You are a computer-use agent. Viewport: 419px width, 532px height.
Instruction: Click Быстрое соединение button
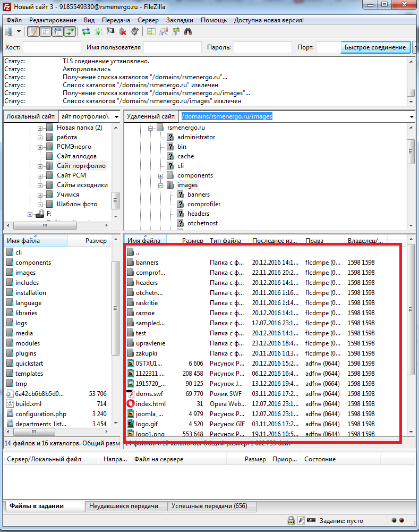tap(375, 47)
